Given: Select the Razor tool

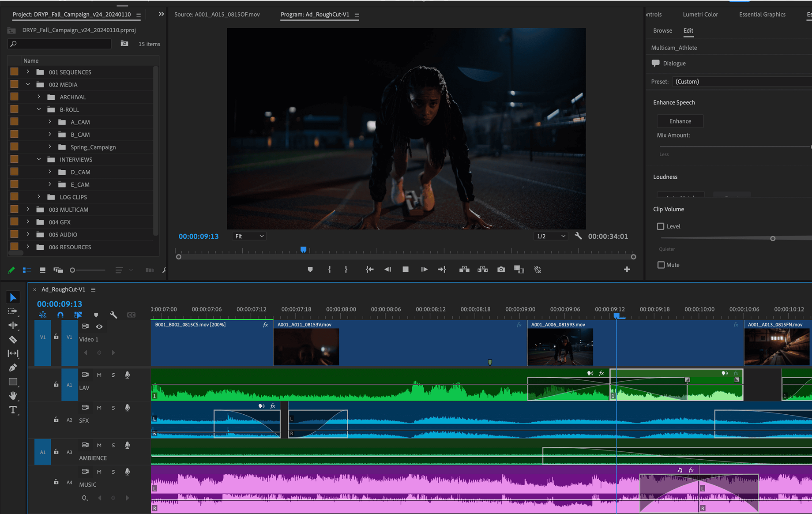Looking at the screenshot, I should (x=13, y=339).
